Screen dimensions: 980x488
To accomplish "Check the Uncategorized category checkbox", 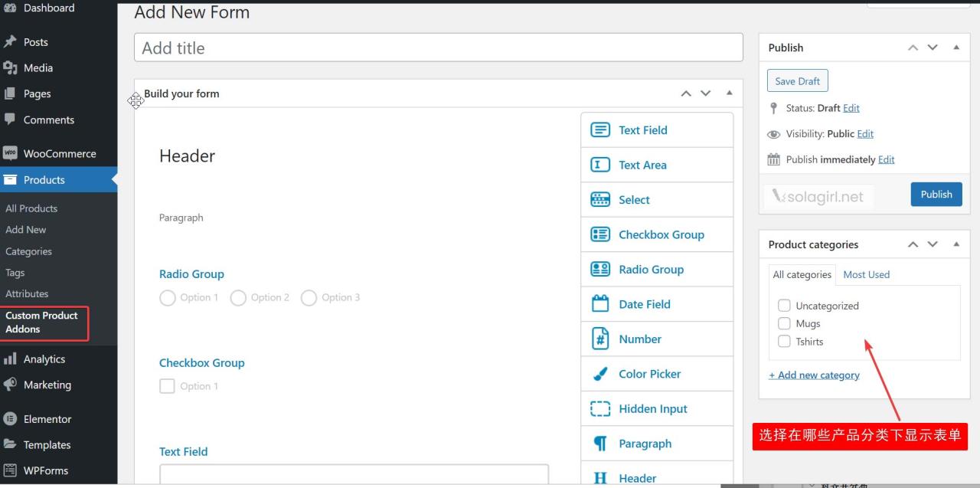I will click(784, 306).
